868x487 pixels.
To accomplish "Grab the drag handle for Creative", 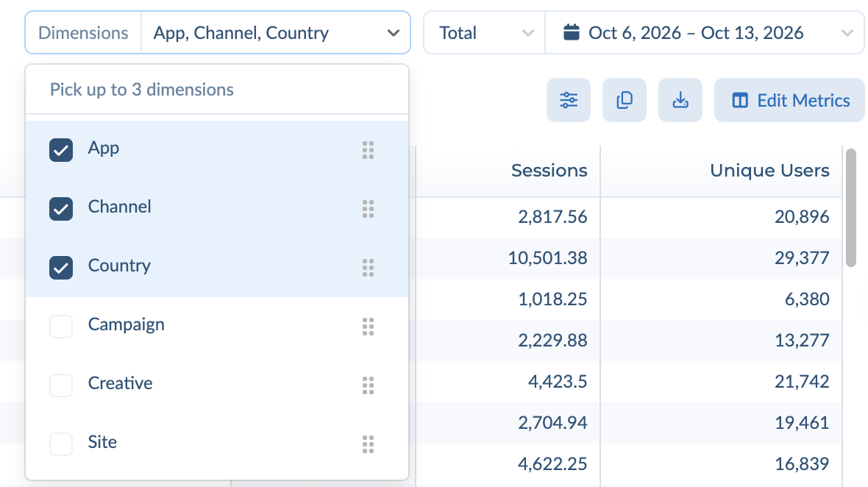I will click(x=368, y=385).
